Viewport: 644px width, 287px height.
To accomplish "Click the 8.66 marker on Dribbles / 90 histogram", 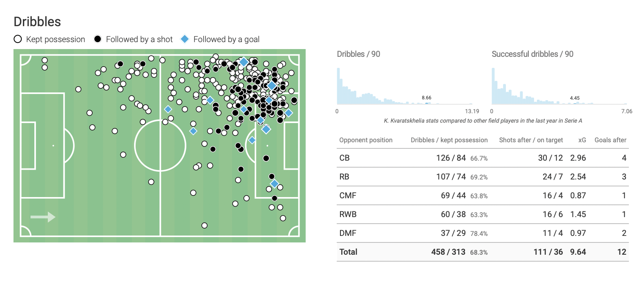I will 426,98.
